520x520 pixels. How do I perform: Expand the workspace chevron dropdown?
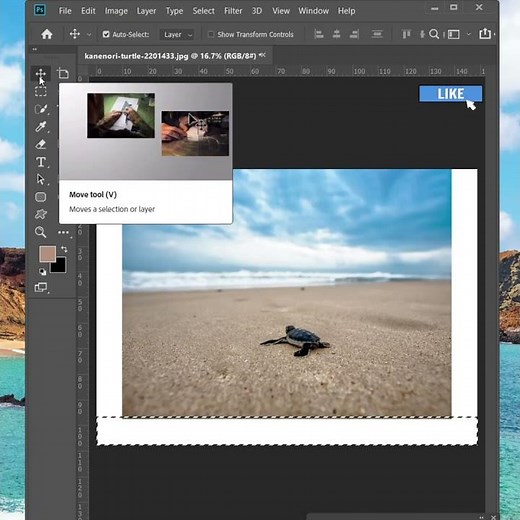pos(469,34)
